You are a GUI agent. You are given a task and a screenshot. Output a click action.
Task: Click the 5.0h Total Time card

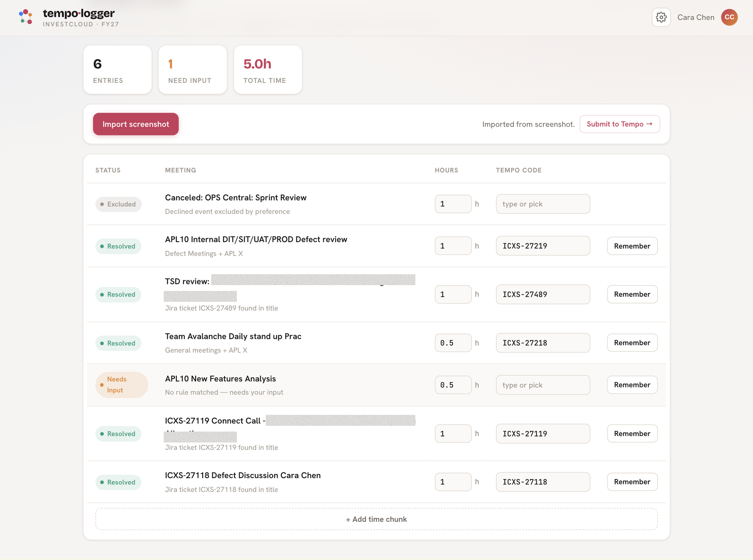point(268,69)
